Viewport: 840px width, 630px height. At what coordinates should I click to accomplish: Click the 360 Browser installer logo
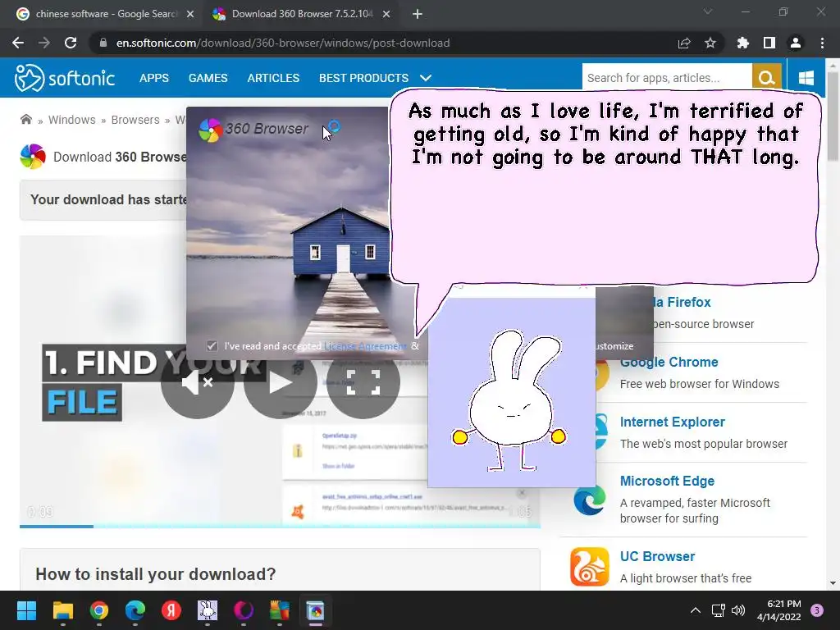coord(210,130)
